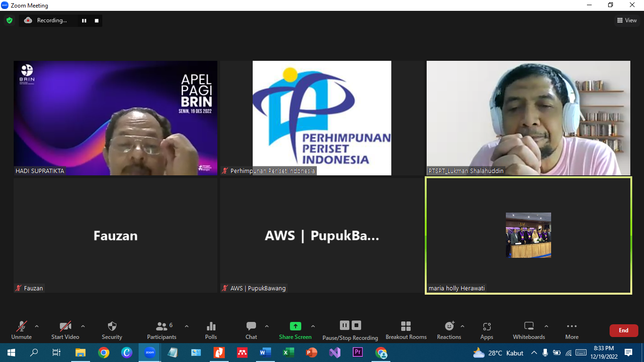Select HADI SUPRATIKTA video tile

[x=116, y=118]
